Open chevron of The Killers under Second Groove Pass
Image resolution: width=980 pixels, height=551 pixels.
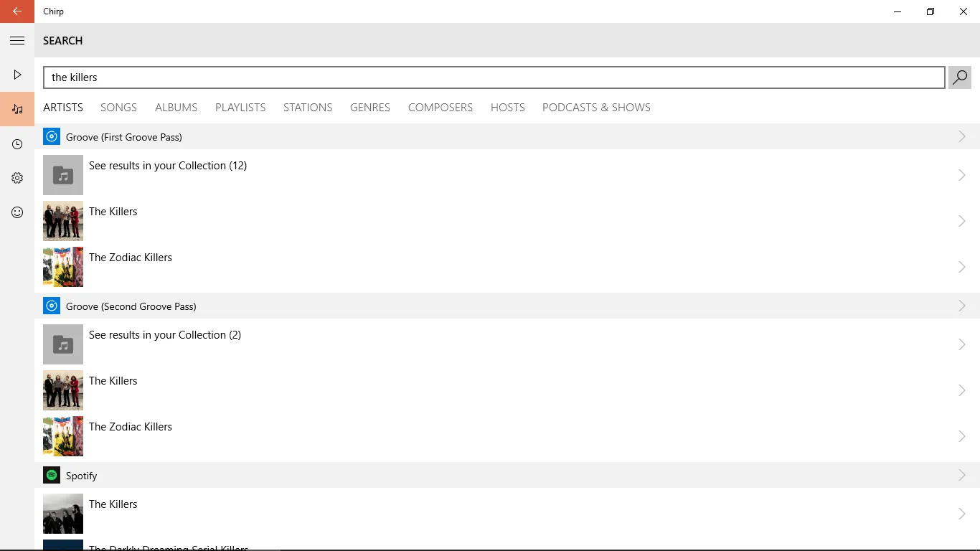pyautogui.click(x=962, y=390)
